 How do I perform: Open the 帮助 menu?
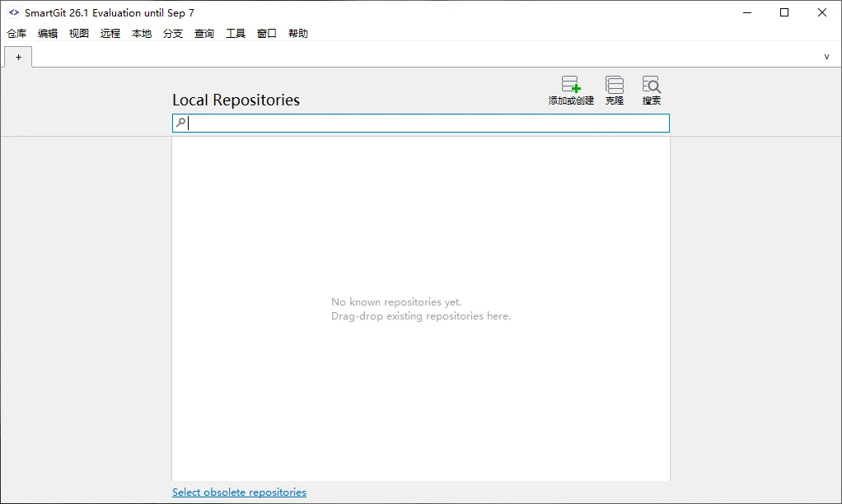tap(298, 33)
